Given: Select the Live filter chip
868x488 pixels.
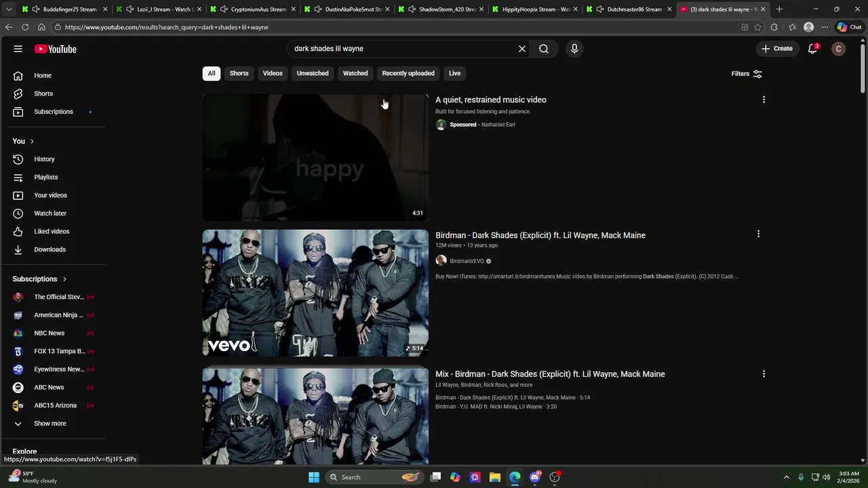Looking at the screenshot, I should [454, 73].
